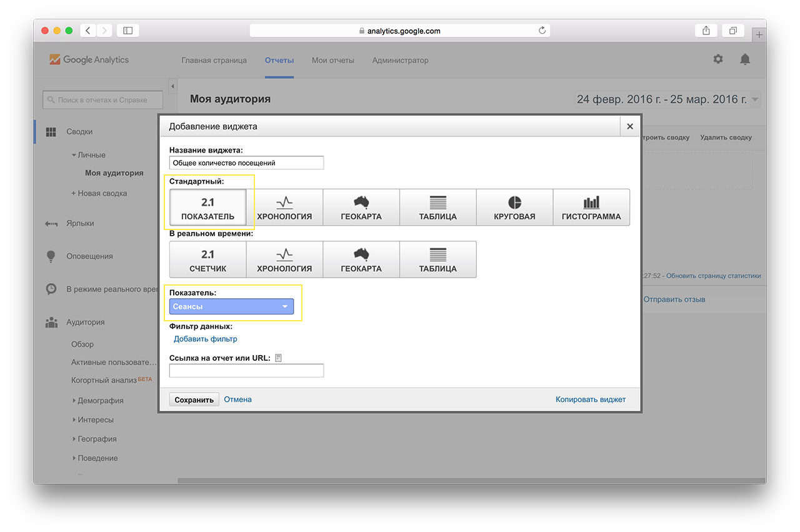Open the Сеансы metric dropdown
The height and width of the screenshot is (532, 800).
pos(231,306)
